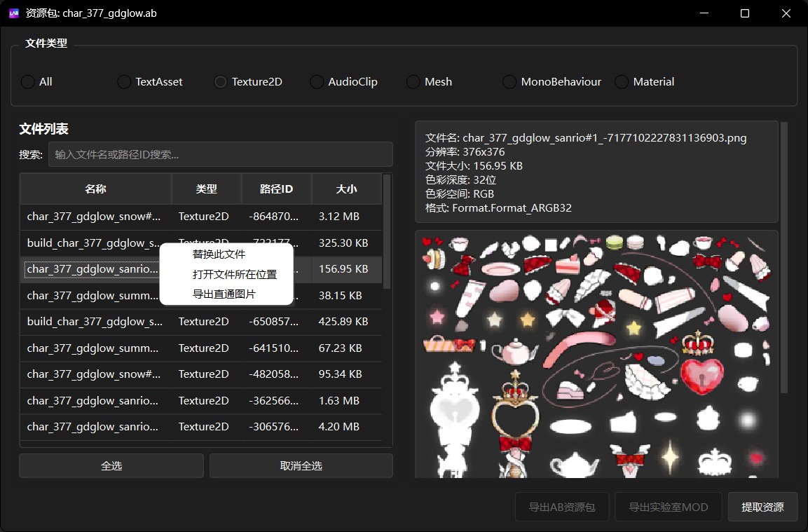The height and width of the screenshot is (532, 808).
Task: Select the All file type radio button
Action: [28, 82]
